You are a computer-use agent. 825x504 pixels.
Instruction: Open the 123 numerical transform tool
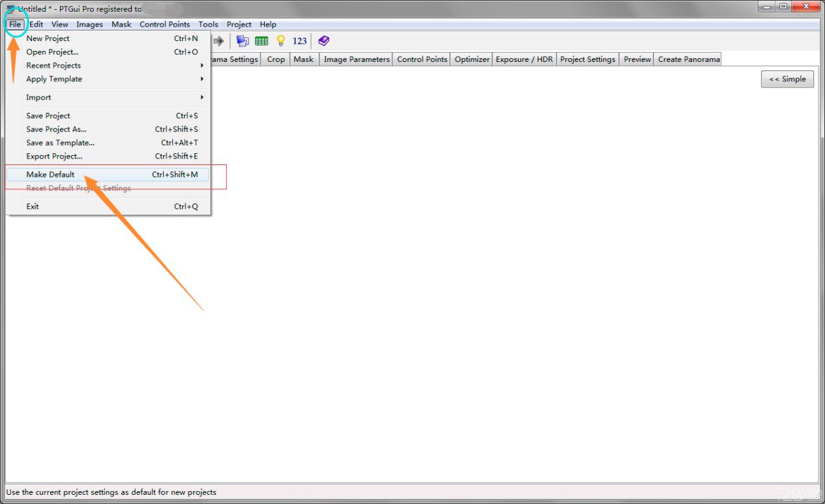coord(299,41)
